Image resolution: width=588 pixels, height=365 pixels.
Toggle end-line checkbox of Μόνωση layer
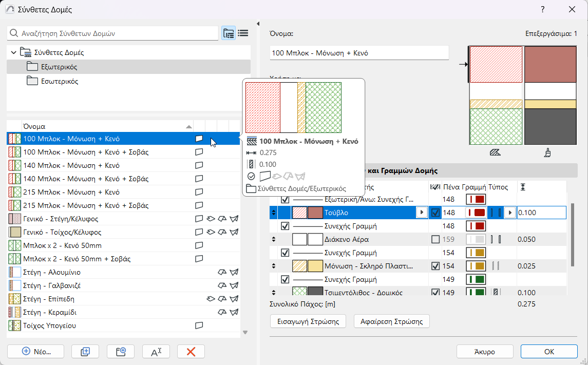[435, 266]
